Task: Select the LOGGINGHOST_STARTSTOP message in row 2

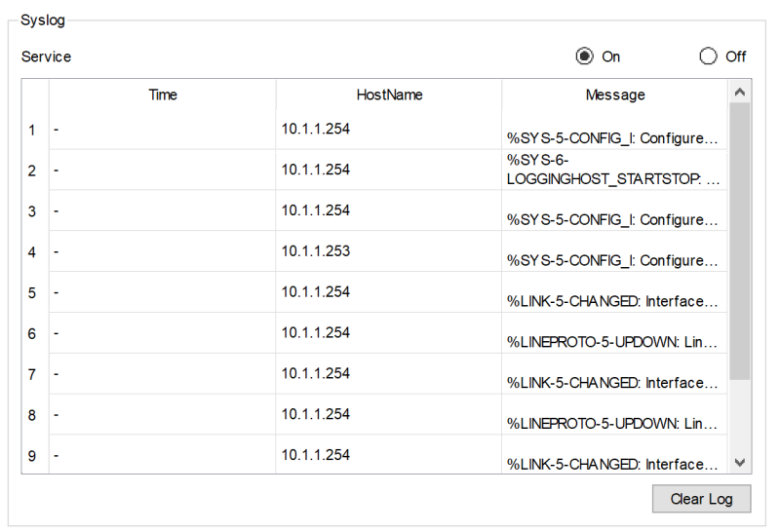Action: (x=614, y=171)
